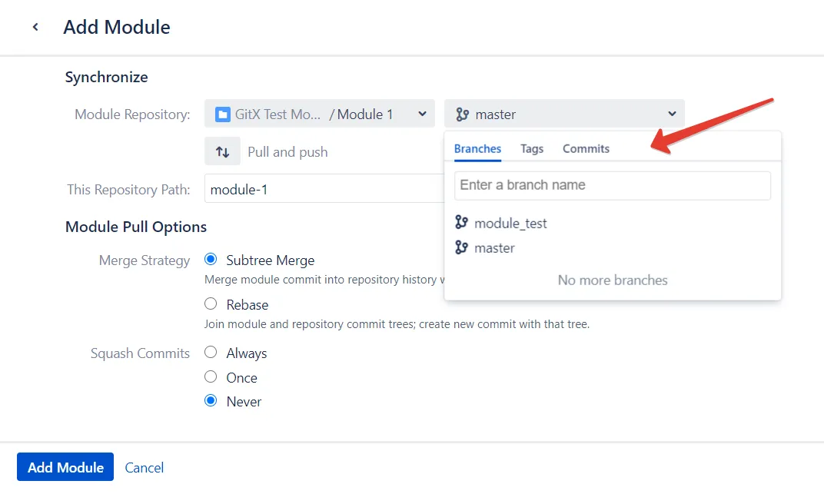The width and height of the screenshot is (824, 504).
Task: Collapse the master branch selector dropdown
Action: [564, 114]
